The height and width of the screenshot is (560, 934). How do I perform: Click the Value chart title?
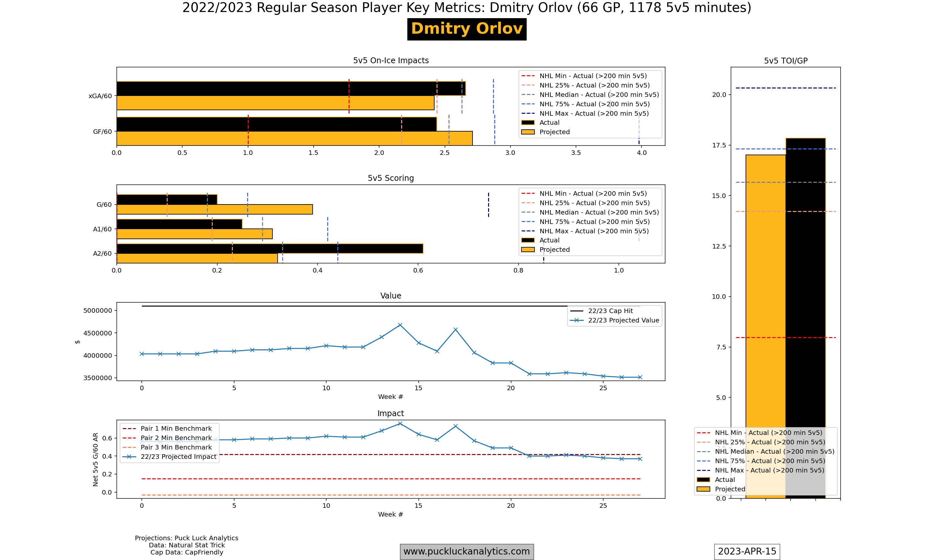click(391, 296)
